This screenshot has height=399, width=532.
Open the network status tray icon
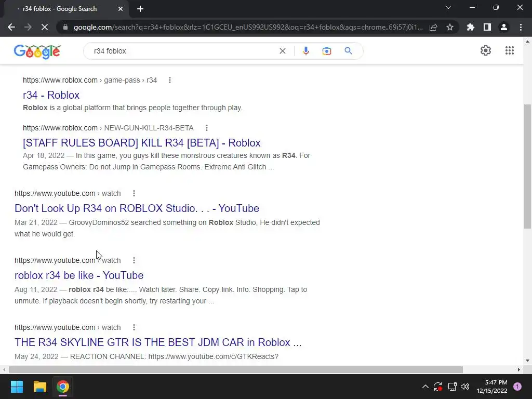tap(452, 387)
